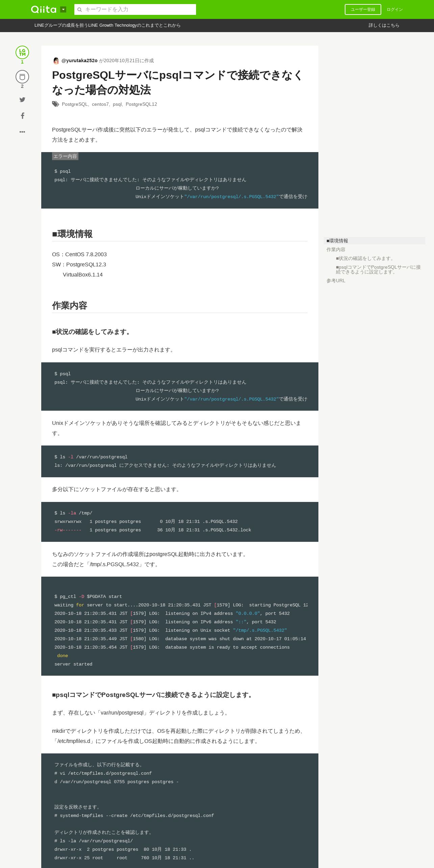434x868 pixels.
Task: Click the LGTM count 1
Action: (x=22, y=62)
